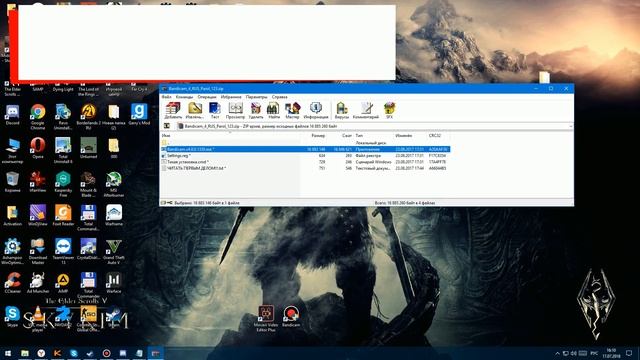Click the Kaspersky Free desktop icon
Screen dimensions: 640x360
pos(63,184)
